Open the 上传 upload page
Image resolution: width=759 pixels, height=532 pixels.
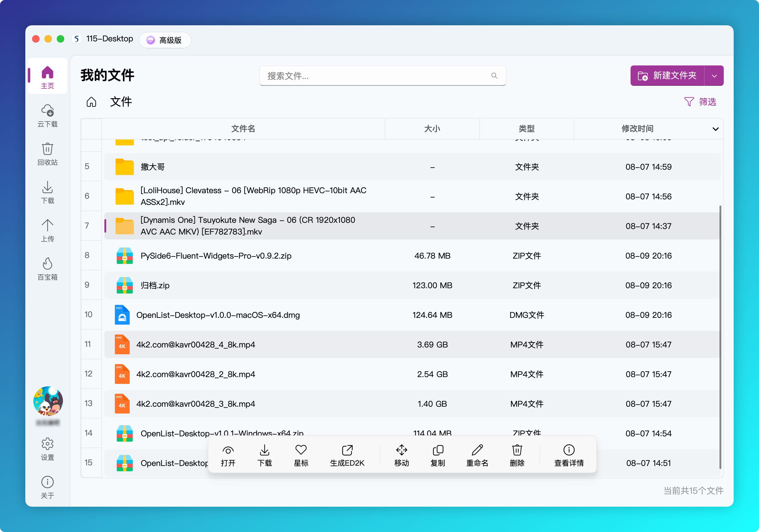[47, 230]
